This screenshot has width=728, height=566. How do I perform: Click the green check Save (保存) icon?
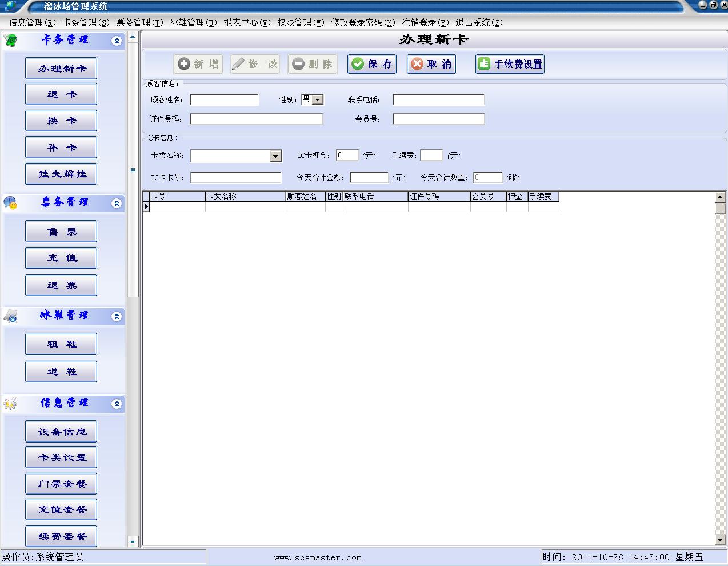[358, 64]
